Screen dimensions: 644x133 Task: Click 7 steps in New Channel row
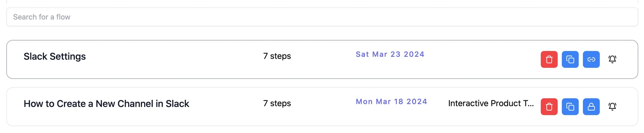[x=277, y=104]
